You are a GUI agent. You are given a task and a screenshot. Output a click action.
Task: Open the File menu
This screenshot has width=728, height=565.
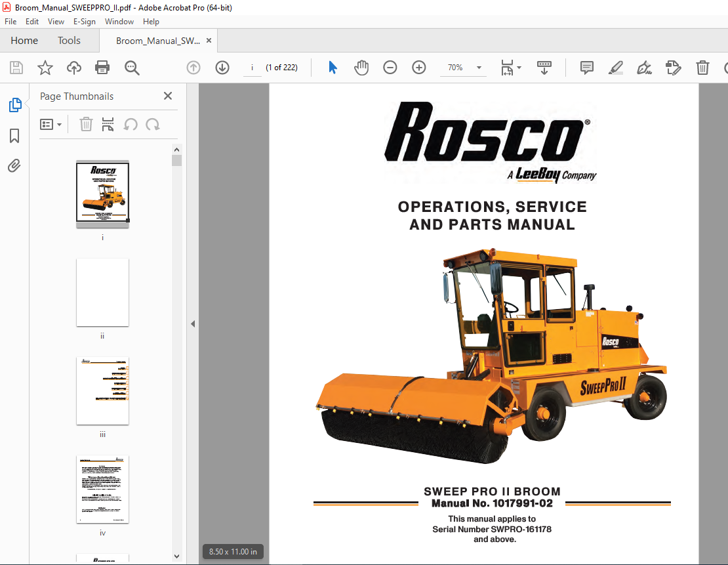(10, 22)
